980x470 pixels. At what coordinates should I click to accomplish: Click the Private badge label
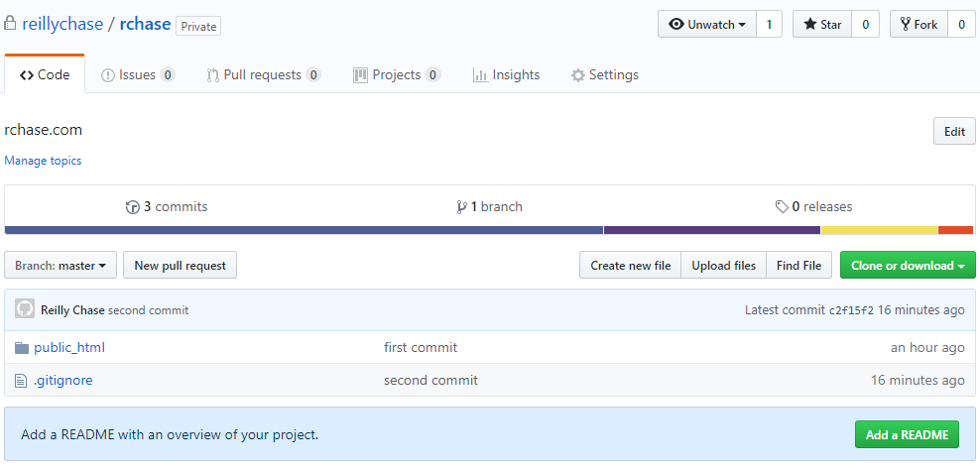click(198, 26)
